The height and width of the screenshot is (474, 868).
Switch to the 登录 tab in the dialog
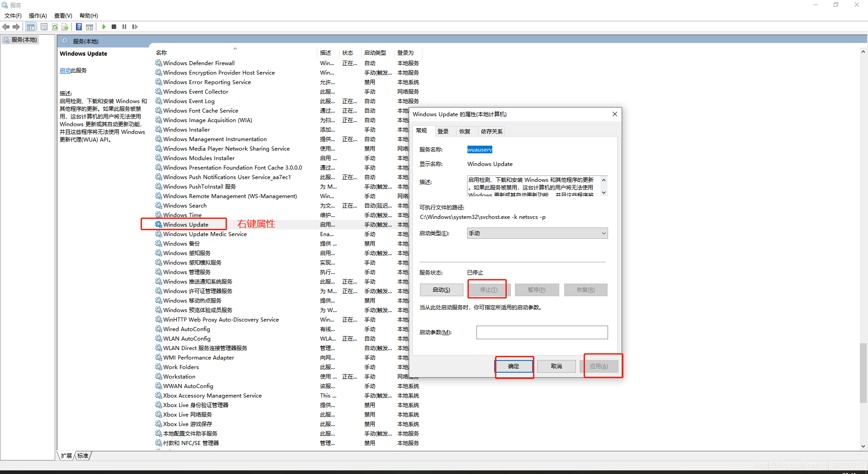coord(443,131)
